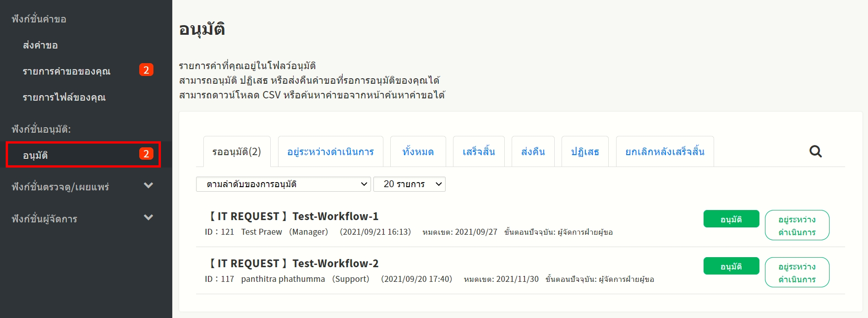The width and height of the screenshot is (868, 318).
Task: Expand the ฟังก์ชั่นตรวจดู/เผยแพร่ section
Action: (x=148, y=186)
